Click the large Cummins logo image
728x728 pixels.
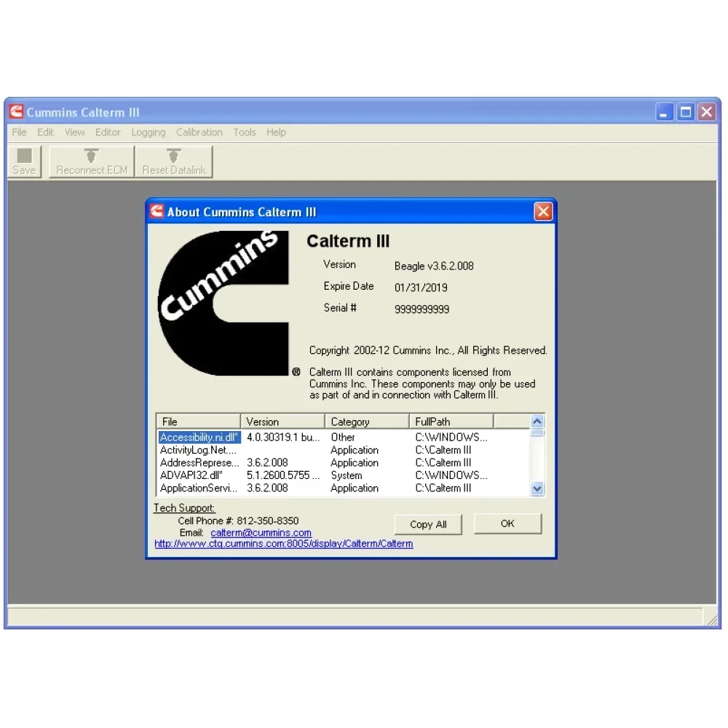click(x=223, y=303)
